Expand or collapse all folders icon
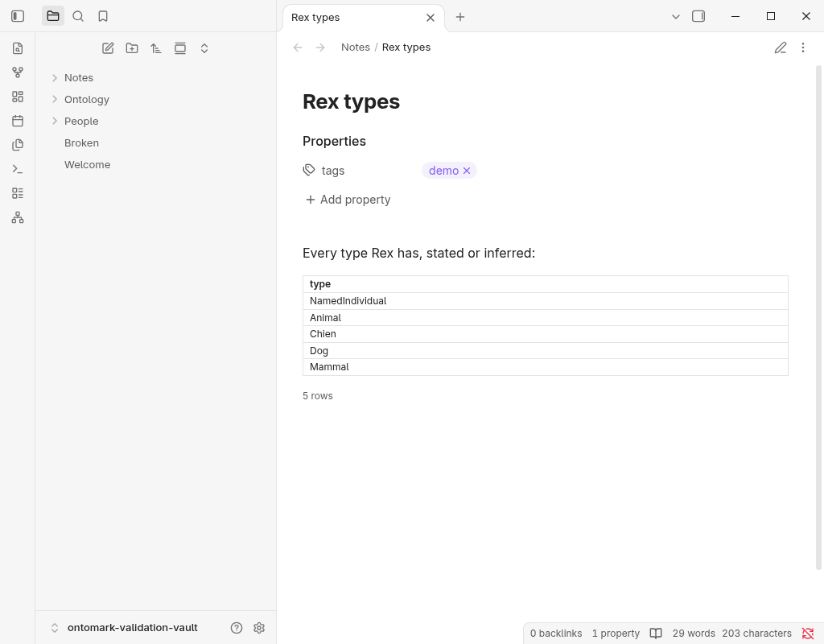The image size is (824, 644). (204, 48)
